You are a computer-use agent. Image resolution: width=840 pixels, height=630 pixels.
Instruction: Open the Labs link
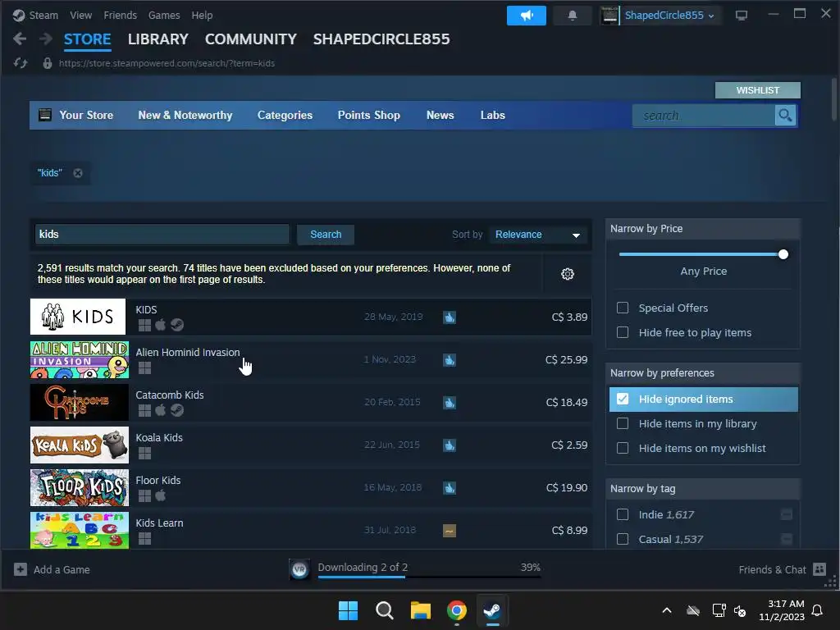tap(493, 115)
